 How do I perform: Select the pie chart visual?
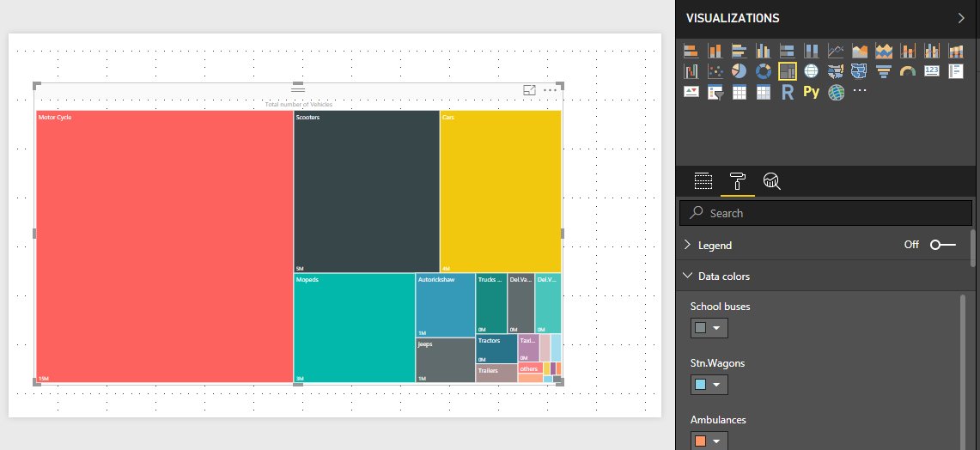click(x=739, y=71)
